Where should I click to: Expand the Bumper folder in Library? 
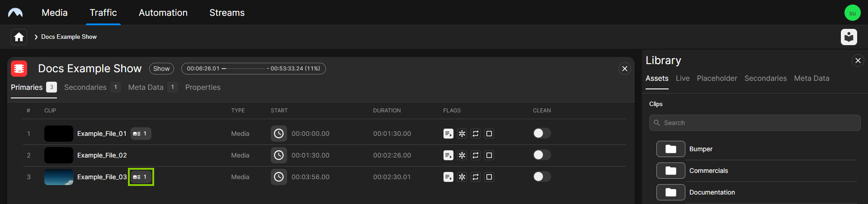point(671,149)
